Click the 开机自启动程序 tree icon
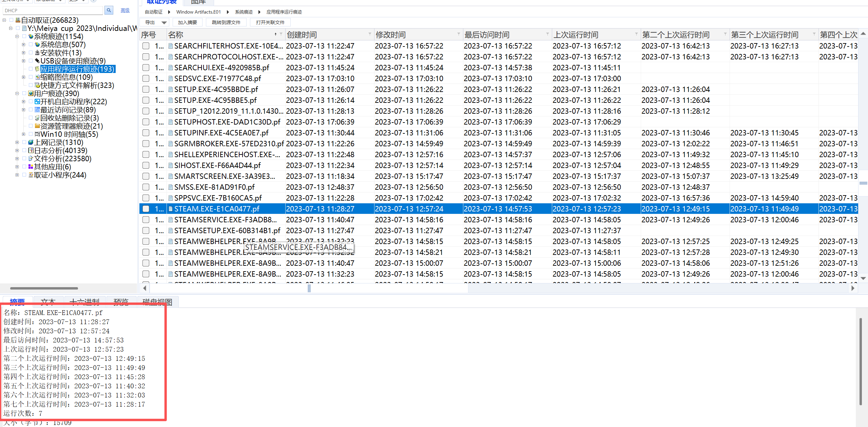 tap(37, 101)
